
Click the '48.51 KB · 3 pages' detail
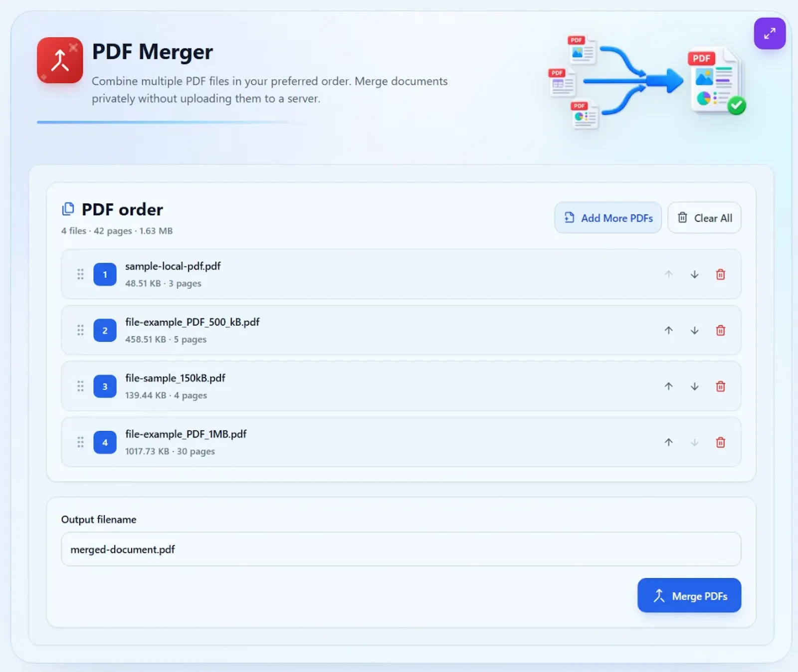163,283
